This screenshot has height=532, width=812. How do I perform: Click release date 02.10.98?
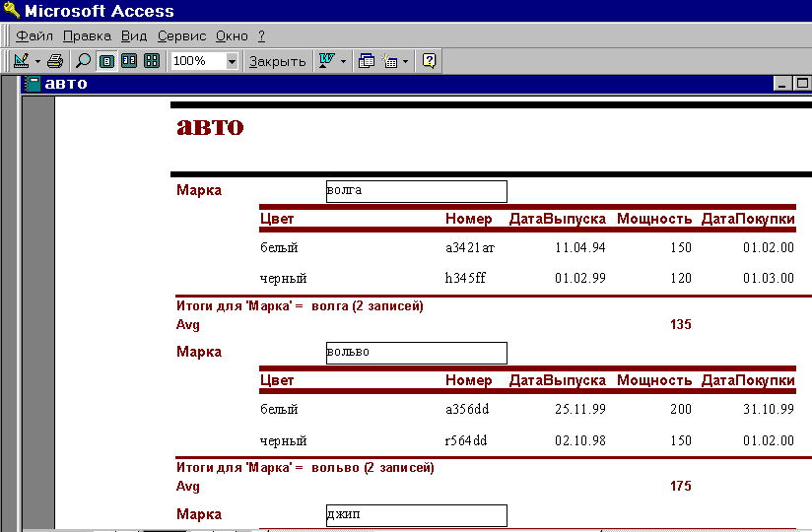click(x=580, y=440)
